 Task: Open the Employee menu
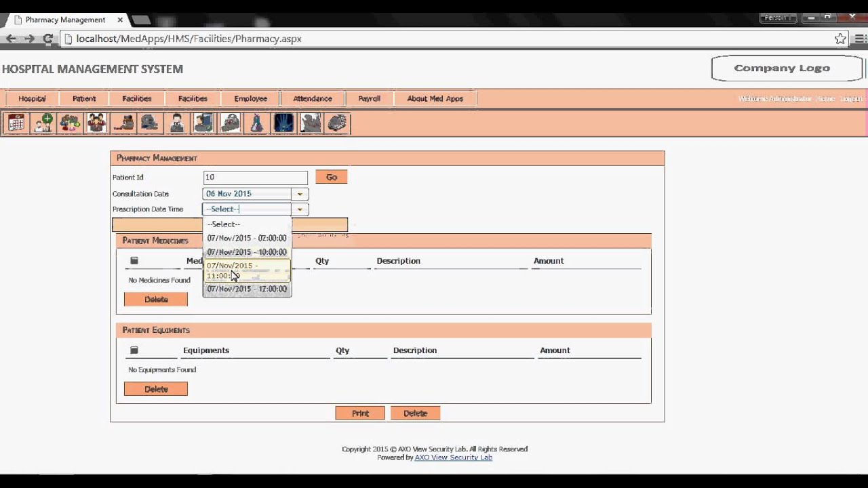coord(251,98)
